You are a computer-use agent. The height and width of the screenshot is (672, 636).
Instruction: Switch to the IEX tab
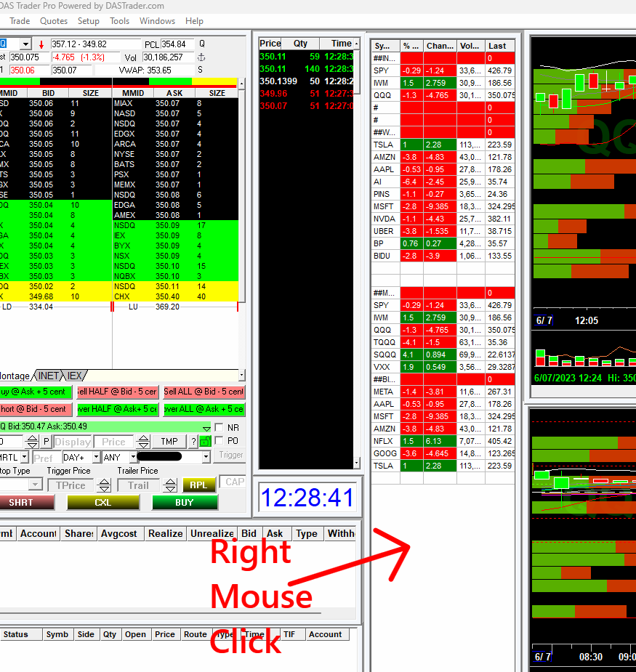point(75,376)
